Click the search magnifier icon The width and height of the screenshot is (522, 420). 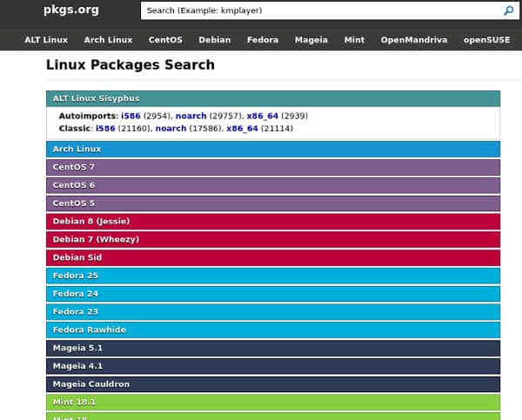click(x=508, y=10)
